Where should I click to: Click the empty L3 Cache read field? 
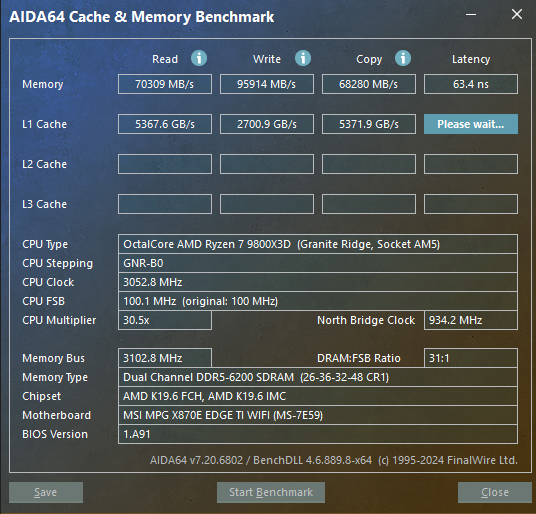(165, 204)
